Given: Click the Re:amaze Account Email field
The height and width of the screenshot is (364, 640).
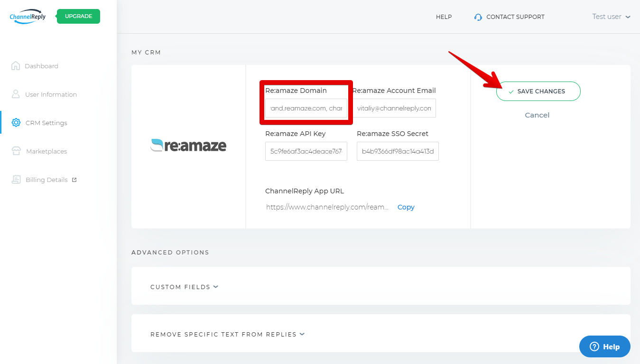Looking at the screenshot, I should (x=394, y=108).
